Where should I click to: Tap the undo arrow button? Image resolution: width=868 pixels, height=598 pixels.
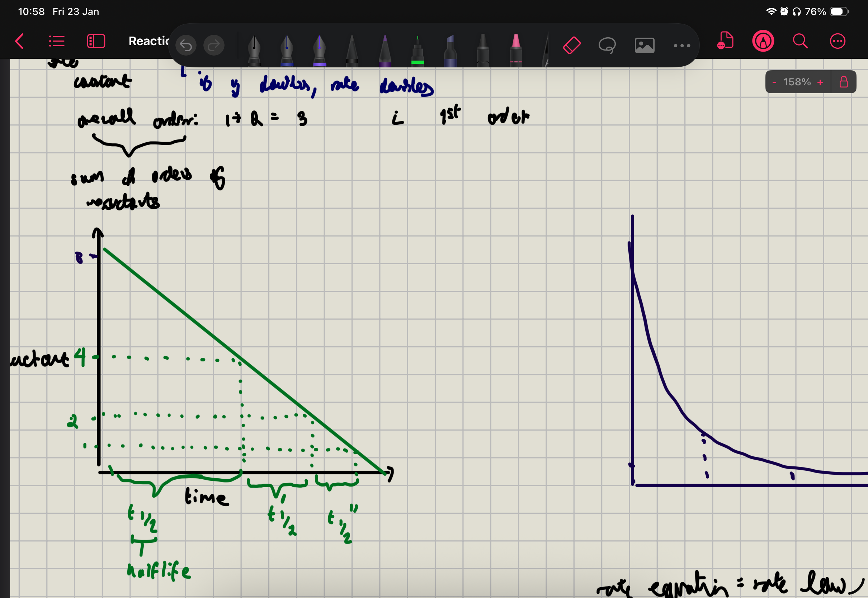coord(186,46)
